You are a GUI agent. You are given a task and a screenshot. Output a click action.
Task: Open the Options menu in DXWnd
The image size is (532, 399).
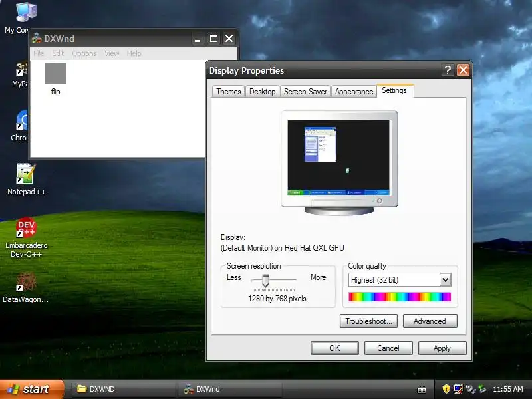tap(84, 53)
